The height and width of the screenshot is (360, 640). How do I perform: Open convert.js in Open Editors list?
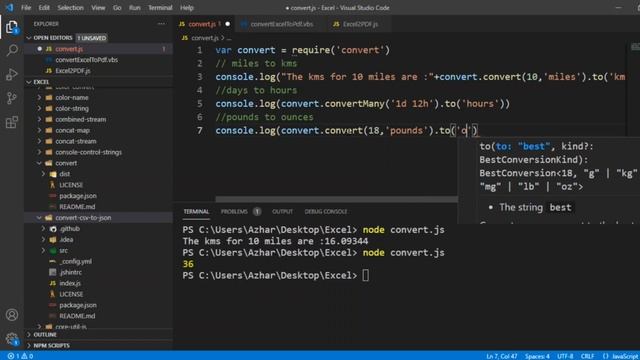(98, 49)
